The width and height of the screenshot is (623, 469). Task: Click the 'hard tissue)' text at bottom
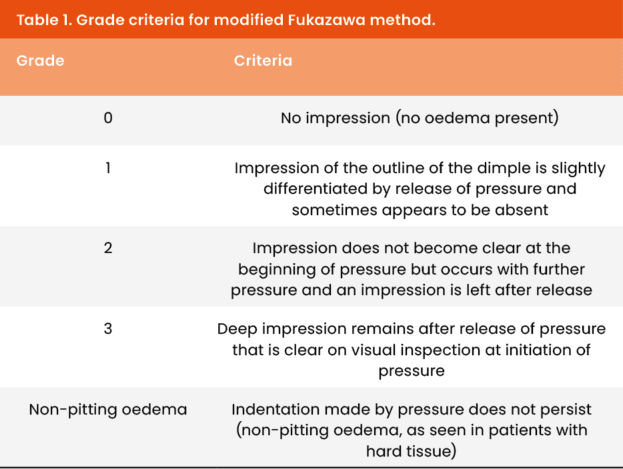click(412, 451)
